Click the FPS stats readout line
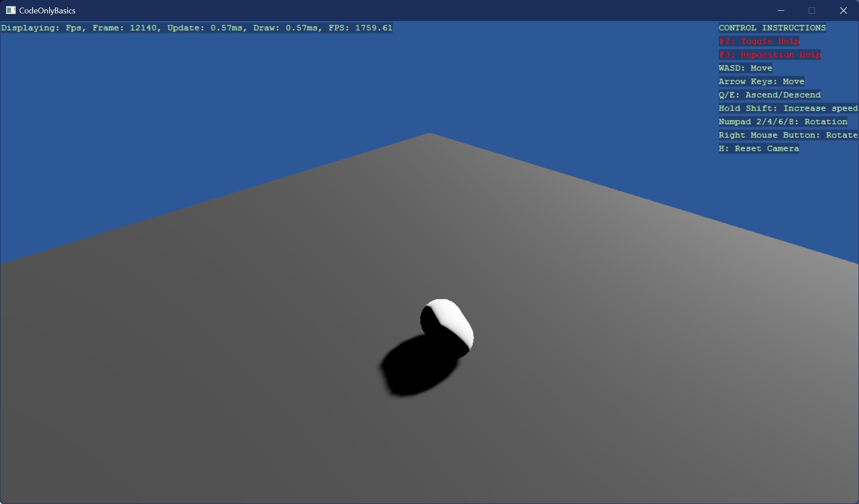This screenshot has width=859, height=504. pyautogui.click(x=197, y=28)
